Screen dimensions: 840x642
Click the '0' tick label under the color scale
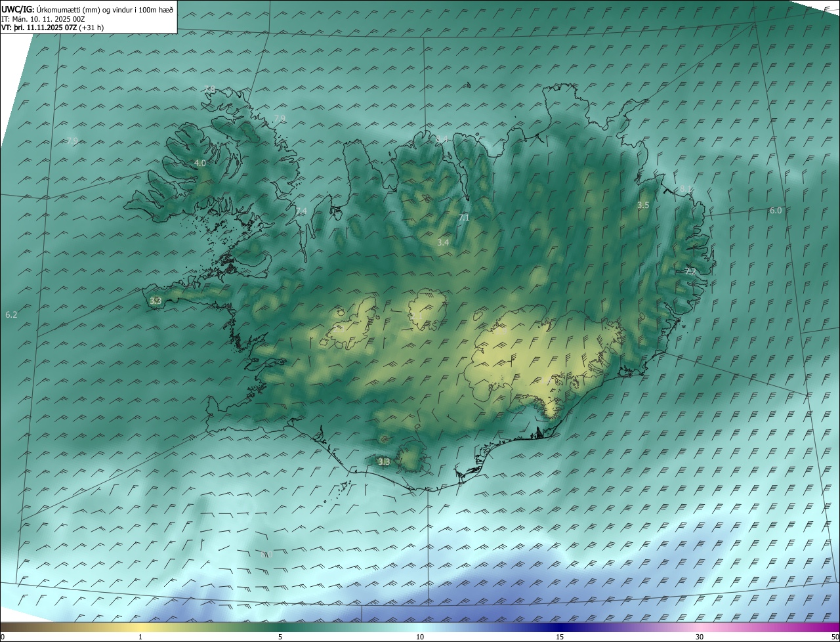tap(3, 637)
